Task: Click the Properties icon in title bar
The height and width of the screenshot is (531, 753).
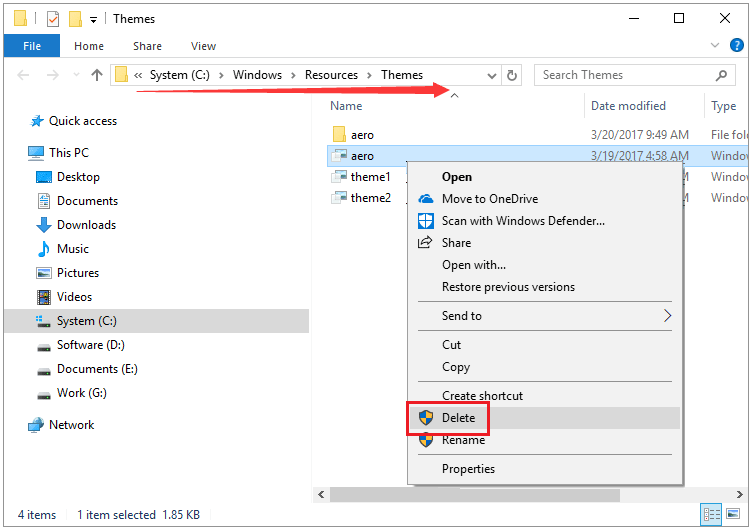Action: coord(52,19)
